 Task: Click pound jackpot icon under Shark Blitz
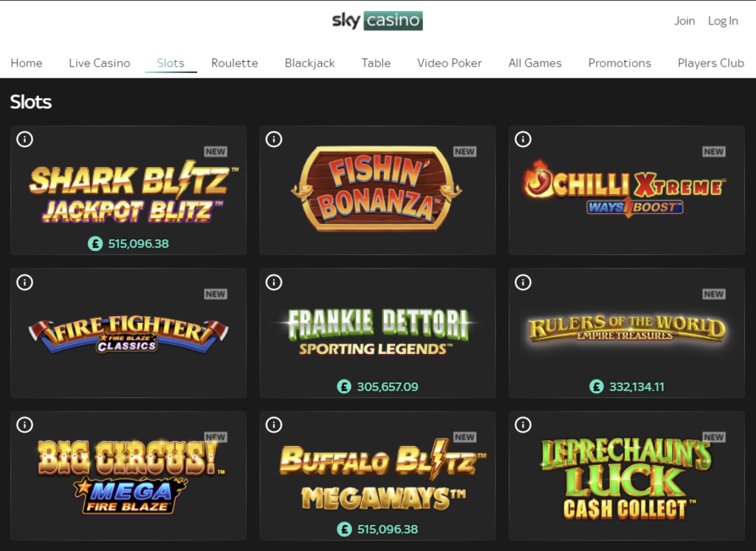(x=95, y=244)
